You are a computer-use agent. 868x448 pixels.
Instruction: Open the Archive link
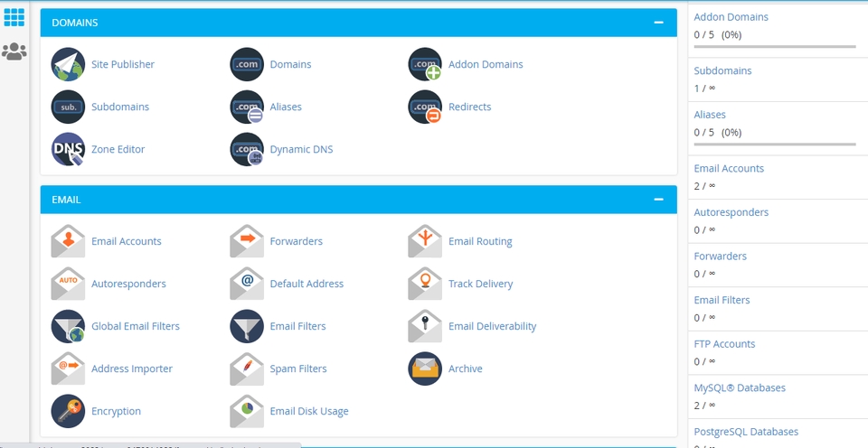coord(466,369)
